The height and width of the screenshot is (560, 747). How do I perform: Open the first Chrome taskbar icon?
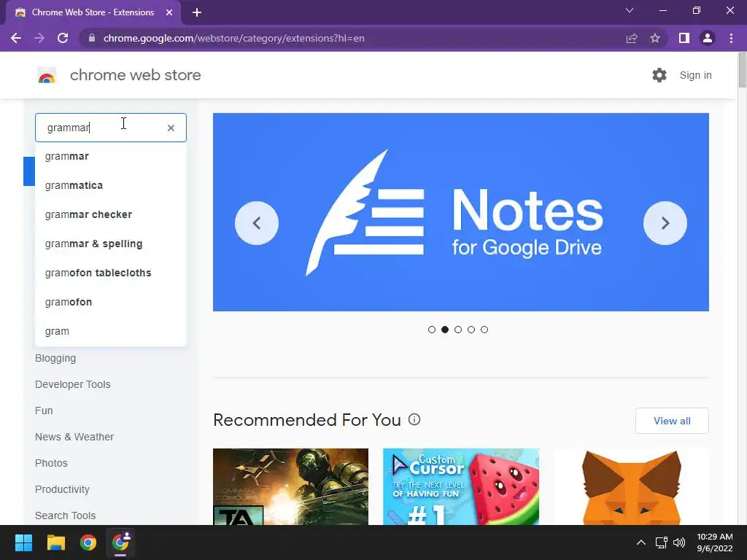[x=88, y=542]
